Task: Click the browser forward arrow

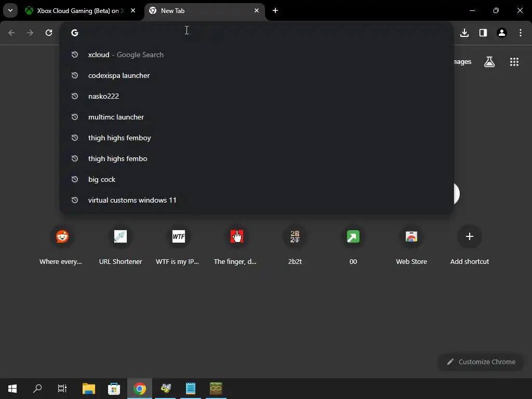Action: (30, 33)
